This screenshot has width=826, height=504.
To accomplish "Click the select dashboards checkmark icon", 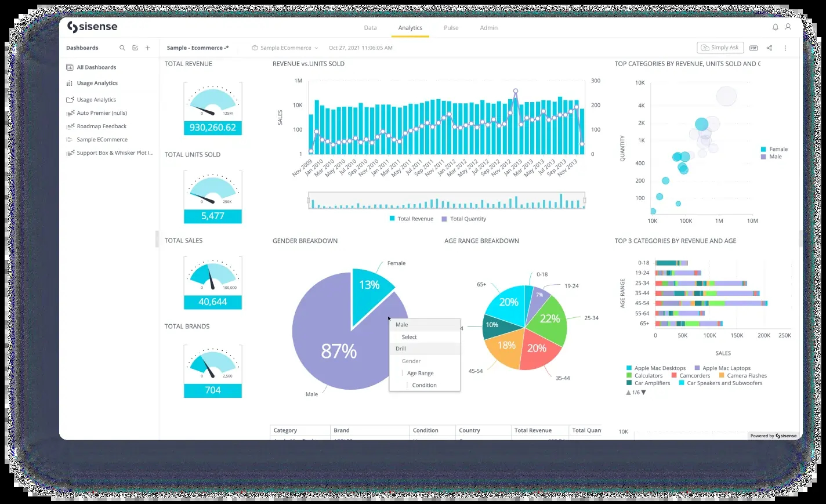I will (135, 48).
